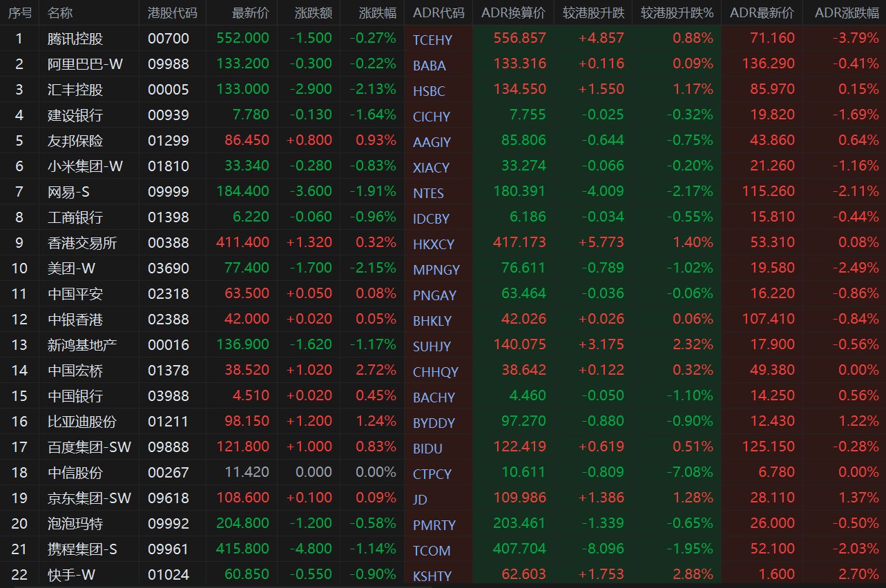Click stock code 01378 for 中国宏桥

point(168,371)
